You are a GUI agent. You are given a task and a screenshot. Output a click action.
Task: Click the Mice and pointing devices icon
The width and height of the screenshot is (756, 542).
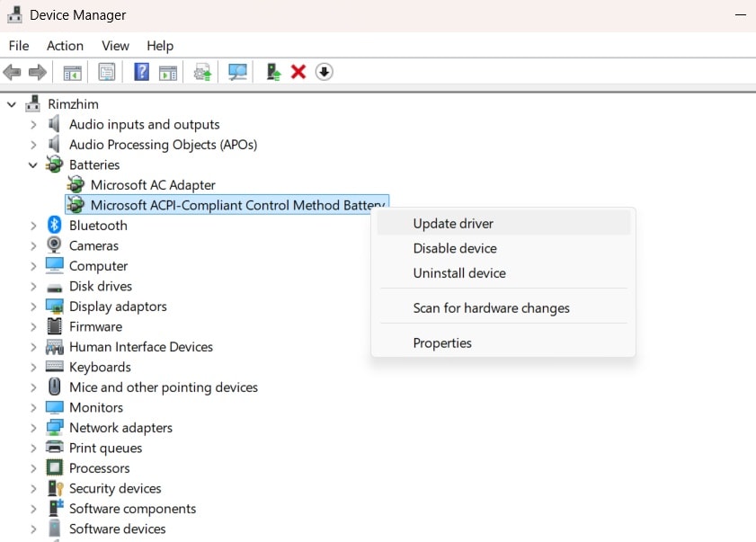pos(55,387)
